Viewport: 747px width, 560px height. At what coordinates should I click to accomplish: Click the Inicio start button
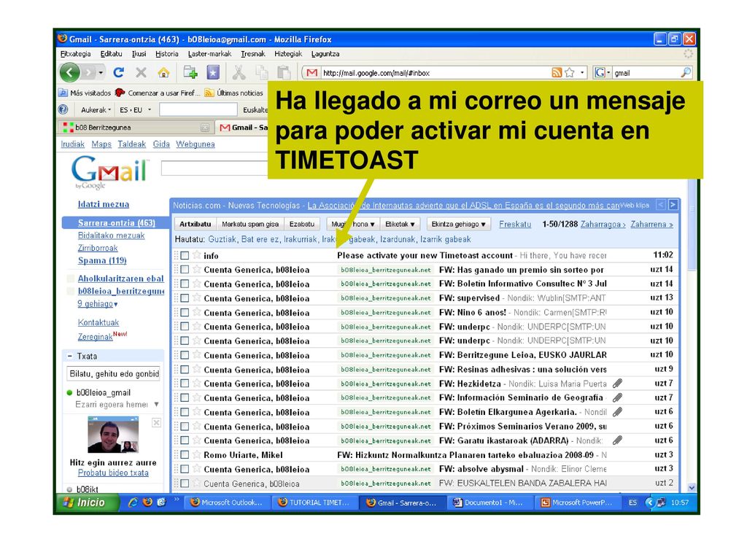(x=88, y=502)
